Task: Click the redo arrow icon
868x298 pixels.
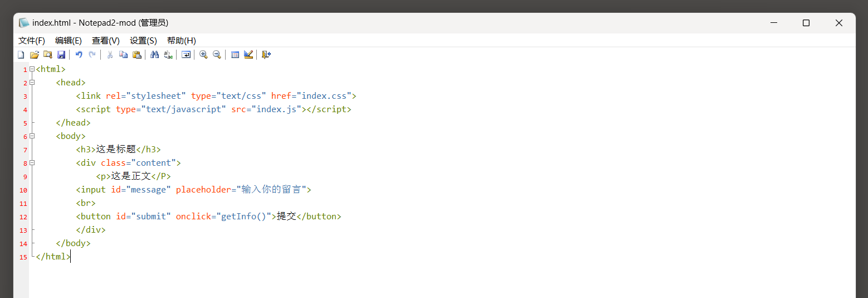Action: pyautogui.click(x=92, y=55)
